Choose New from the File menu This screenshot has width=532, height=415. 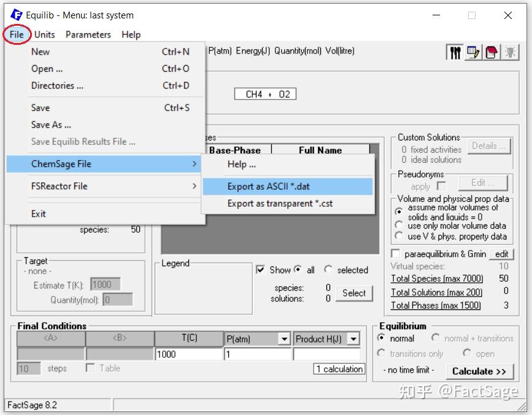(106, 52)
